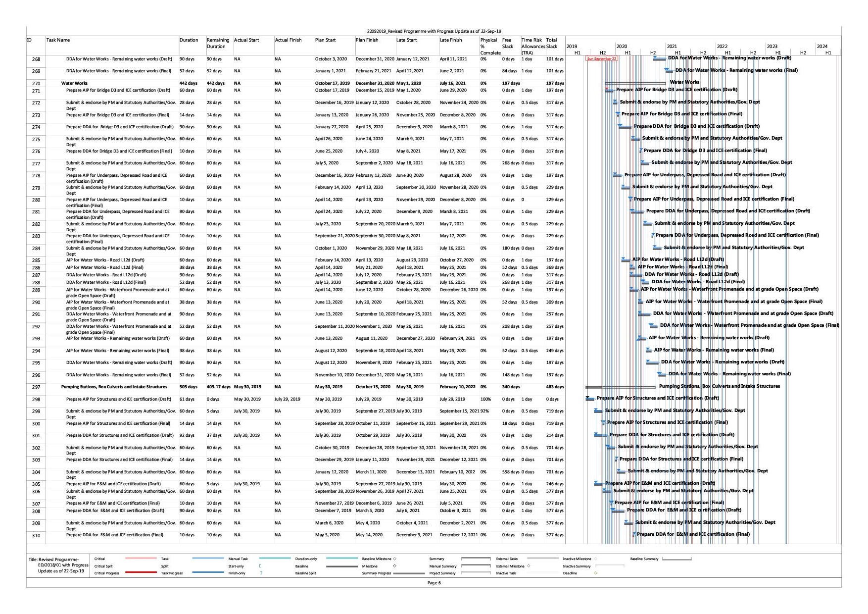Click the '558 days' free slack cell
The image size is (868, 614).
[x=511, y=472]
